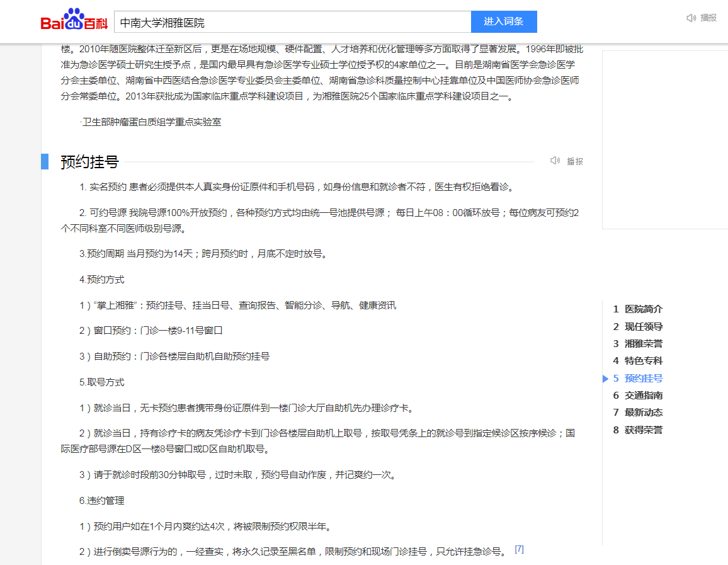The image size is (728, 565).
Task: Click the line about “掌上湘雅” app booking
Action: (237, 305)
